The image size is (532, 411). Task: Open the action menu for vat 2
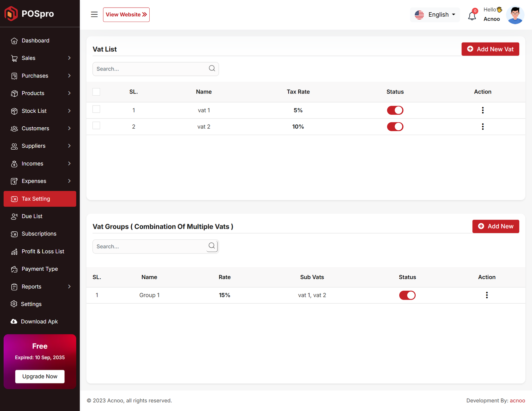[x=482, y=127]
